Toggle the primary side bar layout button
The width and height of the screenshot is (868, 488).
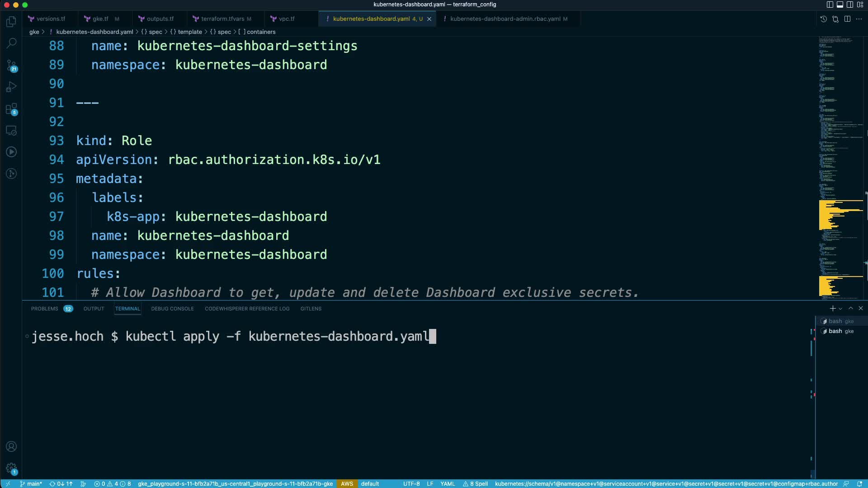tap(830, 5)
